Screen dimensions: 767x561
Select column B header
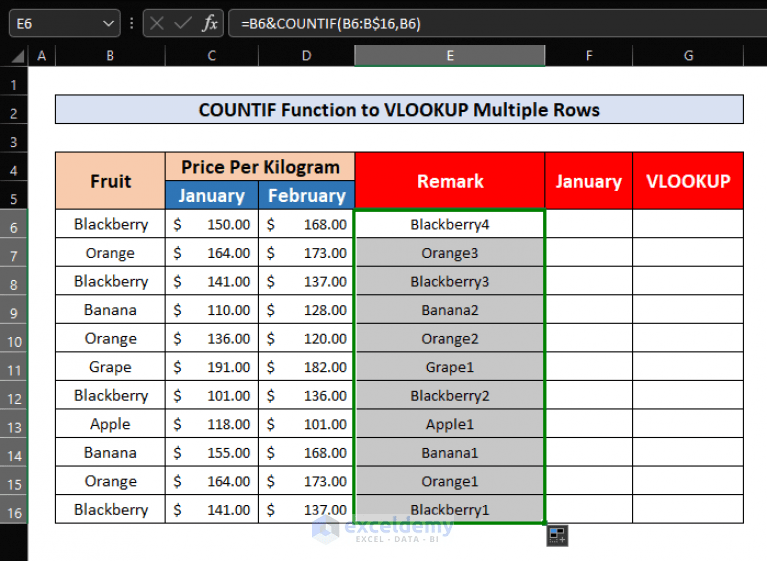pos(110,56)
